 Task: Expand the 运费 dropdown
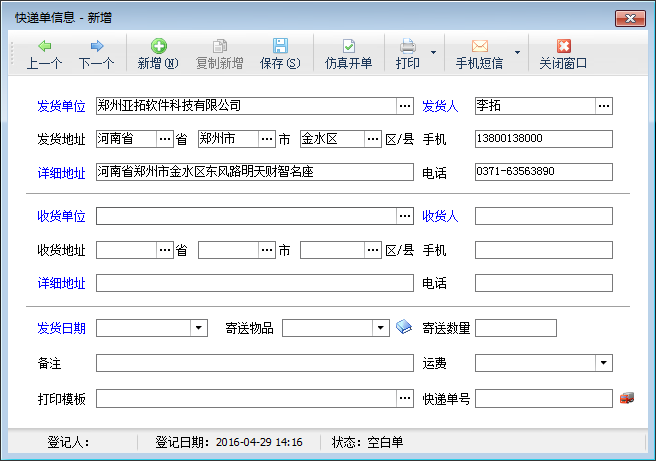click(x=604, y=363)
